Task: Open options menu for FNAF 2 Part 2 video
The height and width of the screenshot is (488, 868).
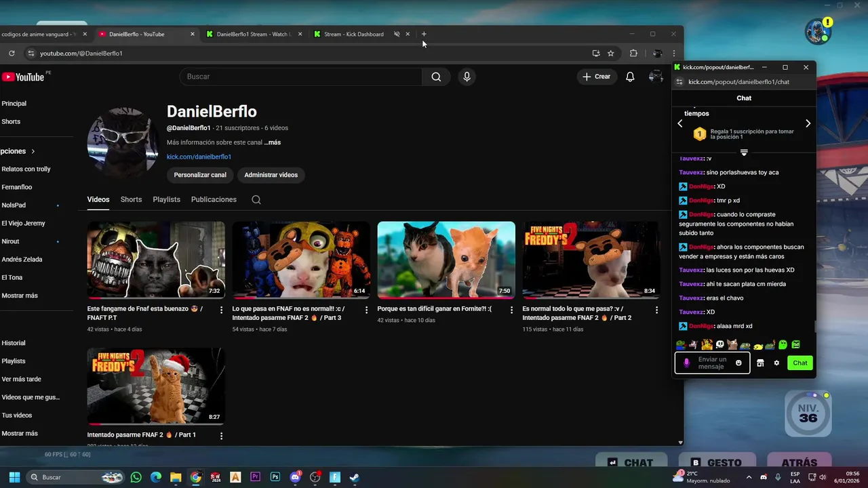Action: point(656,310)
